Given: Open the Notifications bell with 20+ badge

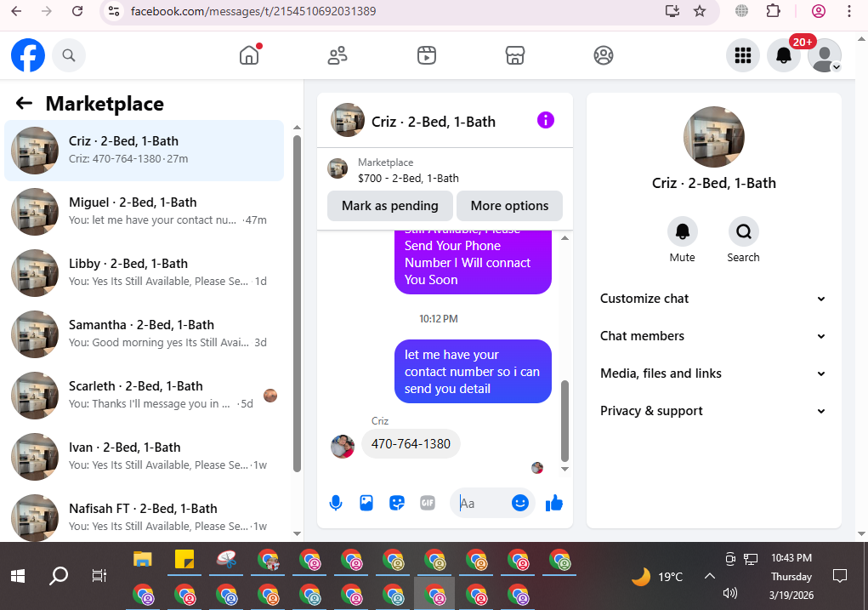Looking at the screenshot, I should click(x=784, y=55).
